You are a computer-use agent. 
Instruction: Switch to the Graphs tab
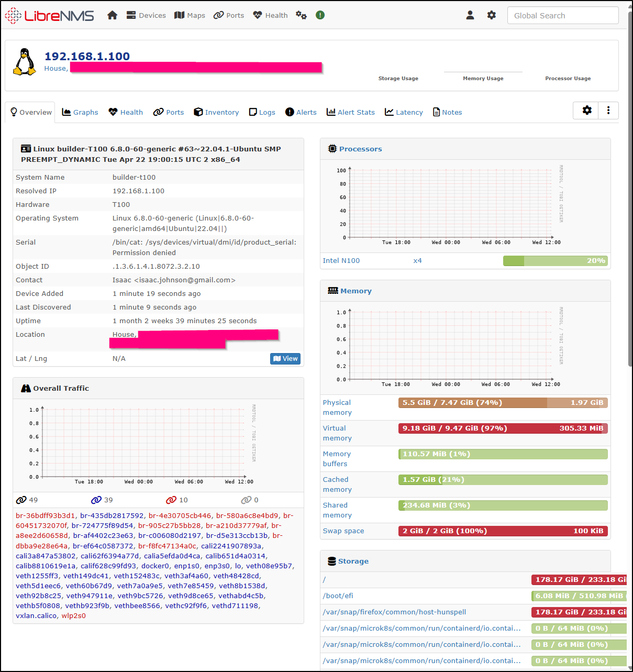pos(80,112)
